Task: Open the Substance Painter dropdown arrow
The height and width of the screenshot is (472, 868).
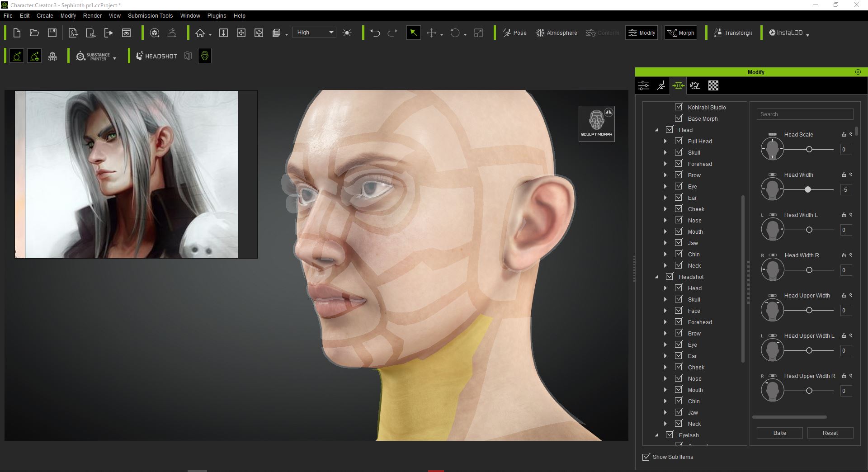Action: pyautogui.click(x=114, y=58)
